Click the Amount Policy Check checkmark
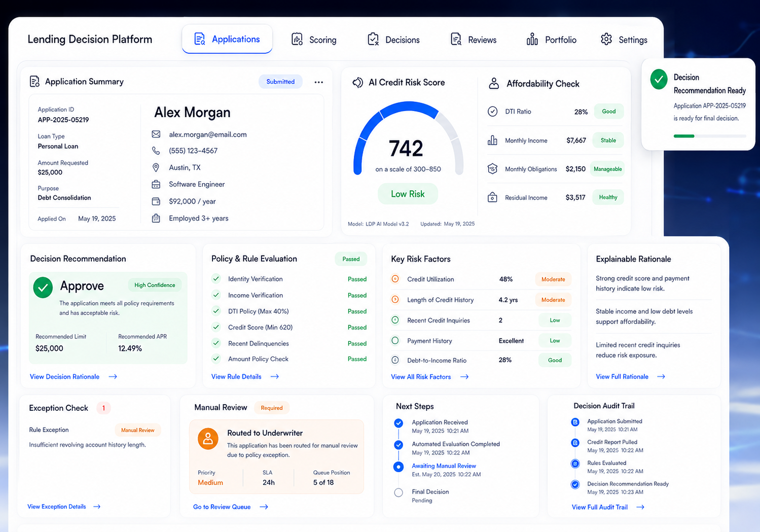 [216, 359]
